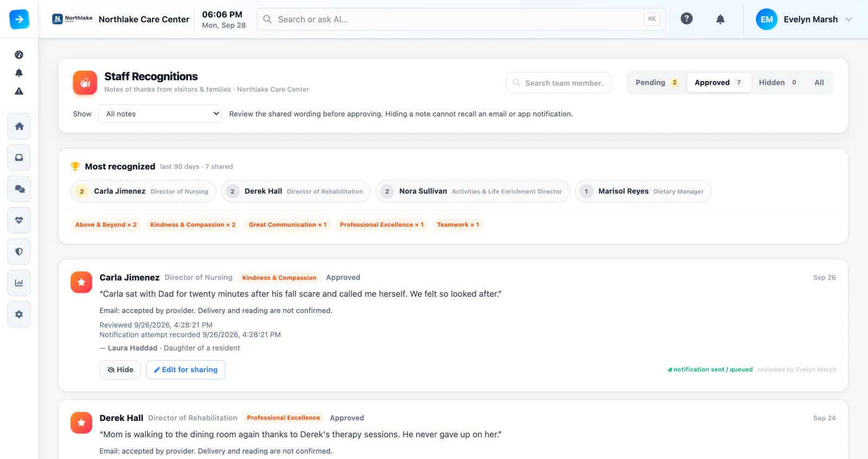Screen dimensions: 868x459
Task: Switch to the Pending tab
Action: tap(656, 82)
